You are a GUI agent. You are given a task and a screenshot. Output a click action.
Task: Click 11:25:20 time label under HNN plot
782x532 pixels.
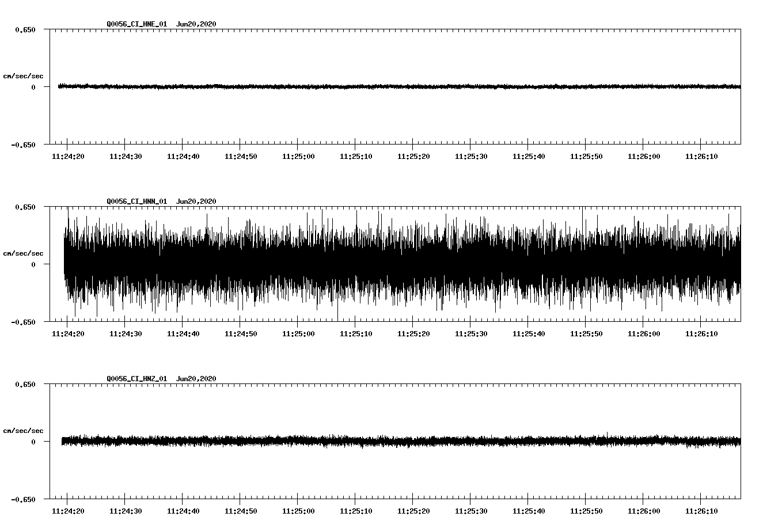[413, 334]
